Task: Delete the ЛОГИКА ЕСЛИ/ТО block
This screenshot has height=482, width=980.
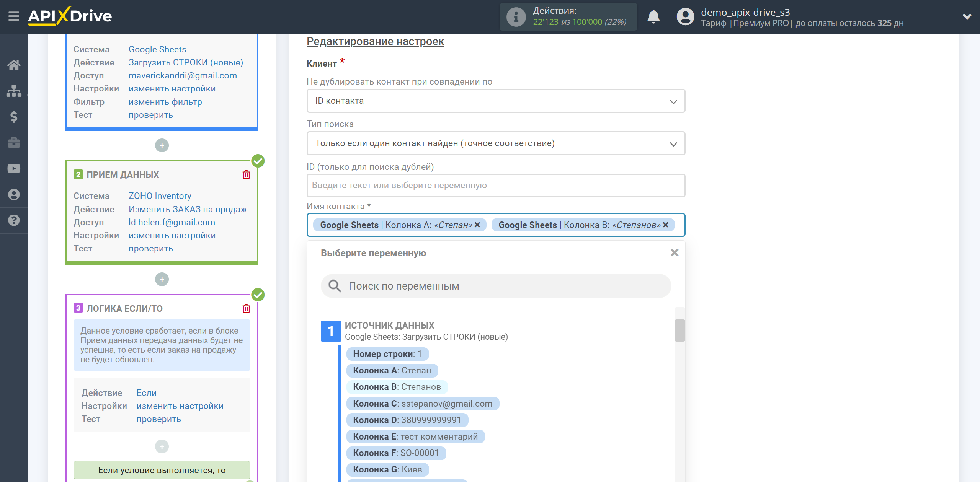Action: [246, 309]
